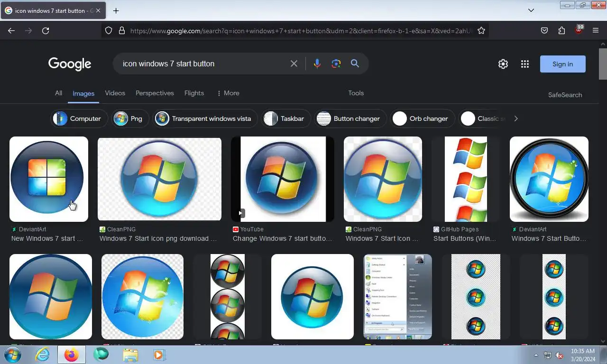Open the Firefox extensions puzzle icon

(561, 30)
